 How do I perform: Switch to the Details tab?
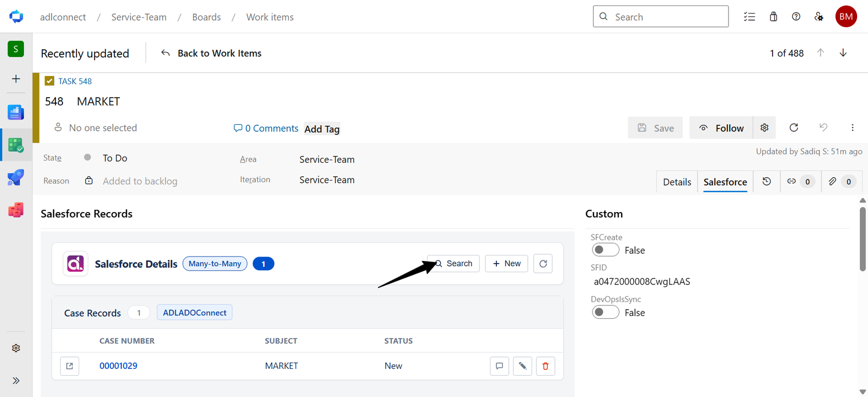pos(677,182)
